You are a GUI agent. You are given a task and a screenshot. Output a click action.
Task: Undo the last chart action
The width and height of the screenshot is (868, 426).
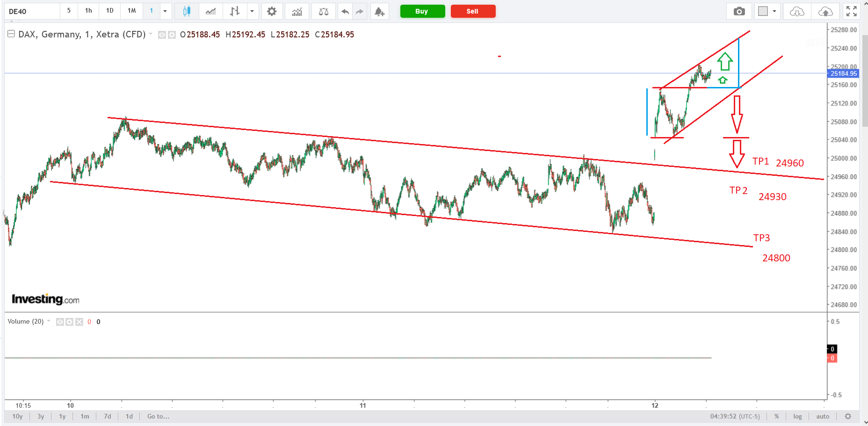click(345, 11)
